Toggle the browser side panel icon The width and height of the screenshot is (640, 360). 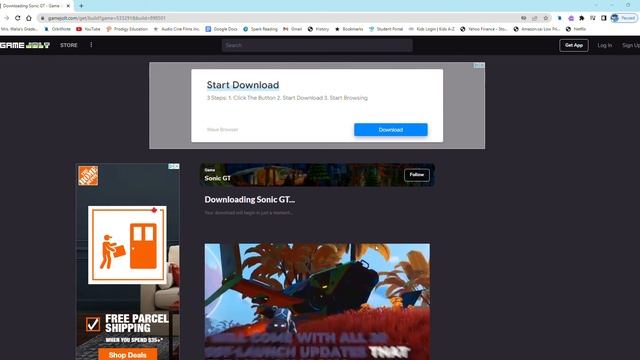(604, 18)
